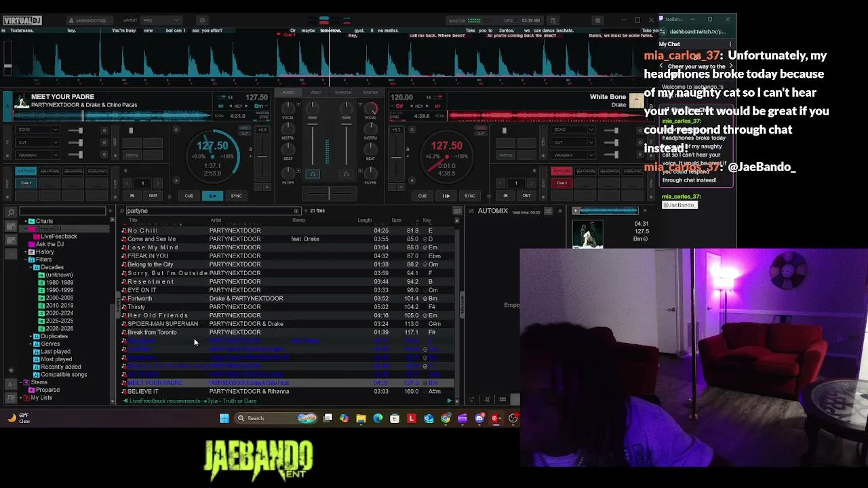Viewport: 868px width, 488px height.
Task: Select the LiveFeedback folder
Action: point(59,237)
